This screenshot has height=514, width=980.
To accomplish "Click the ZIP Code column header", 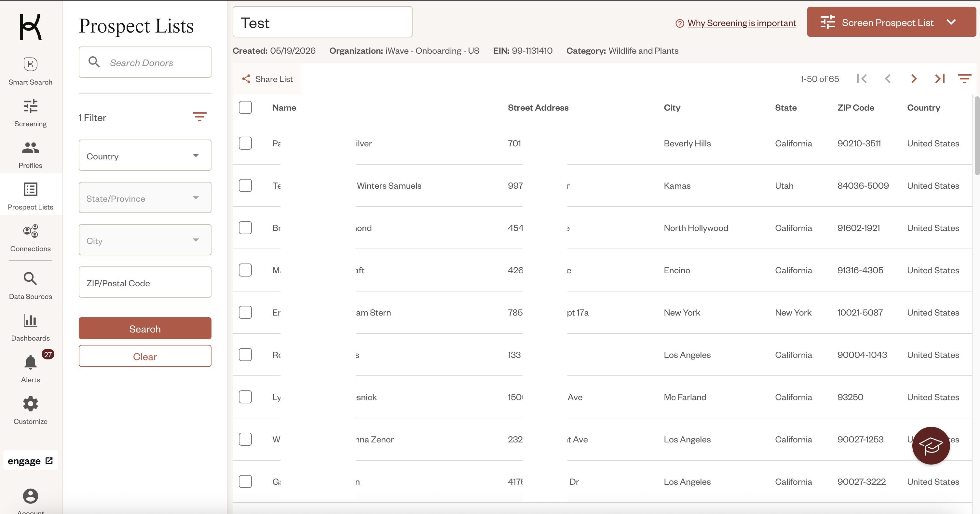I will point(856,108).
